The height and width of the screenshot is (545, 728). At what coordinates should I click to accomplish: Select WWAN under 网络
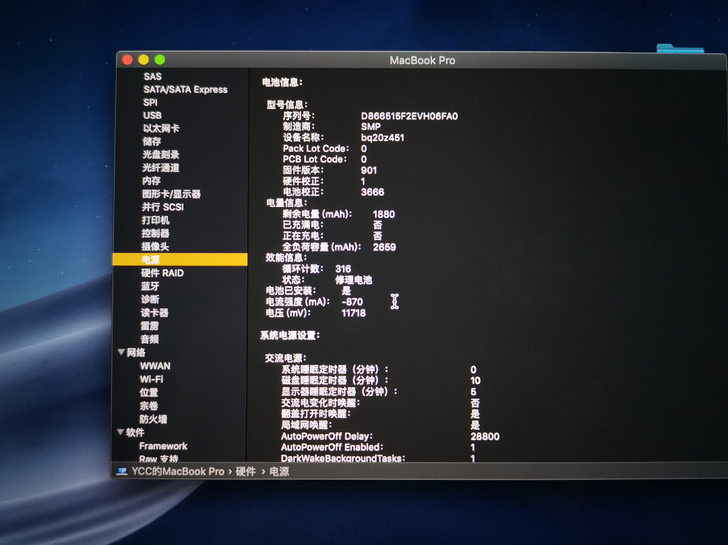pos(155,366)
